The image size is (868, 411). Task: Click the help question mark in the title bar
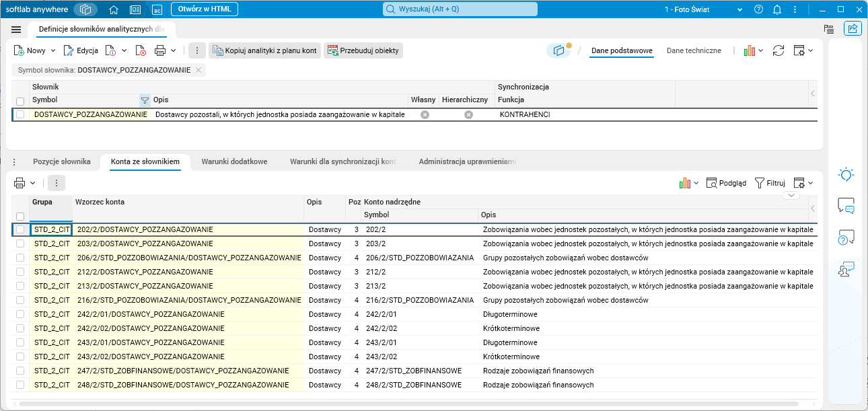point(759,9)
